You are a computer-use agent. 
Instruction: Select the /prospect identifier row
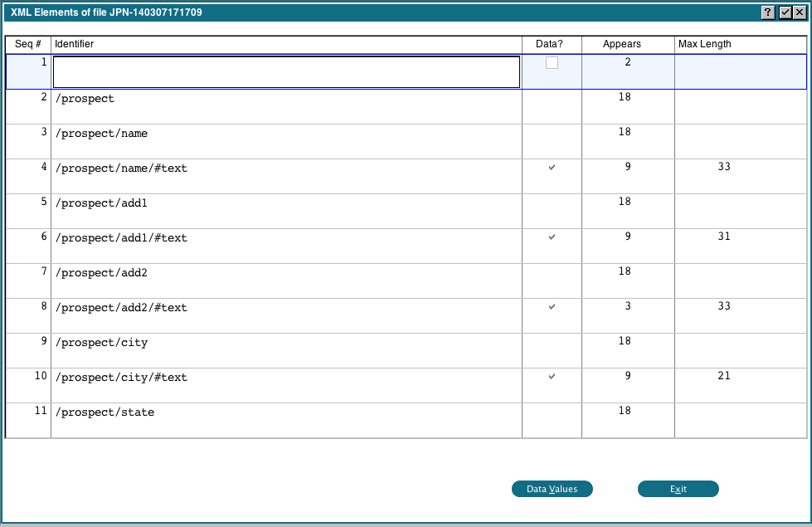tap(286, 99)
